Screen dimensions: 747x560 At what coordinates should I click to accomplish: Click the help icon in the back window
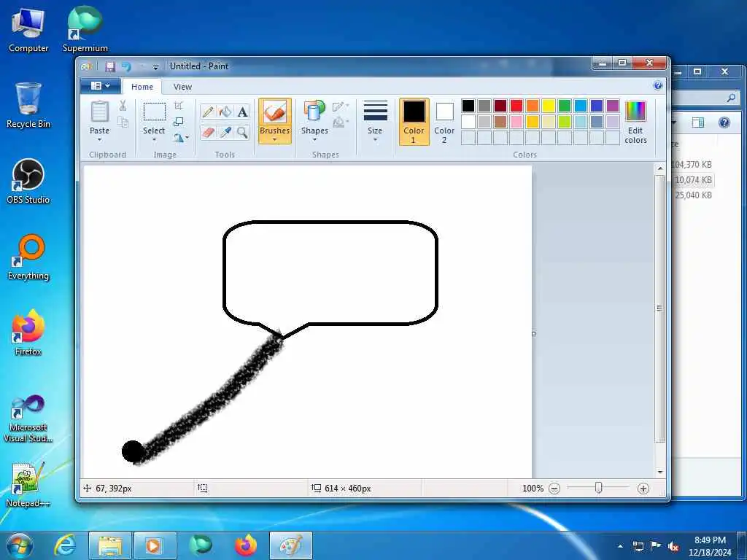click(724, 122)
